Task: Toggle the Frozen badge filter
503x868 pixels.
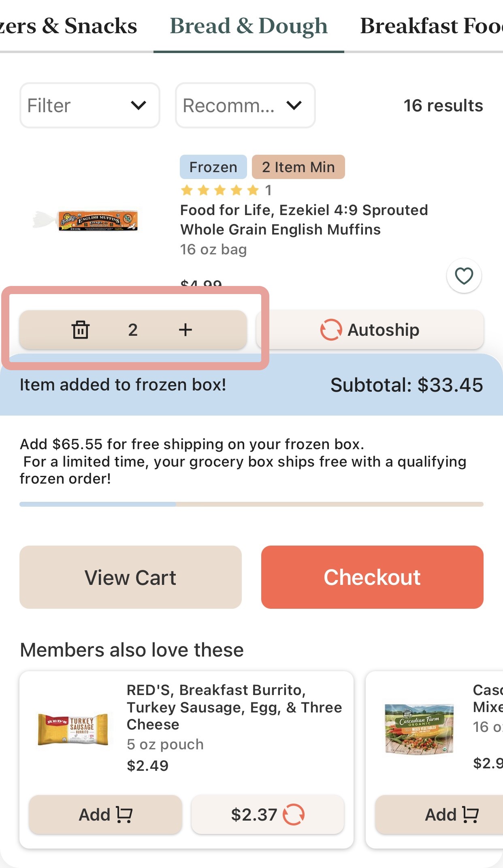Action: [213, 167]
